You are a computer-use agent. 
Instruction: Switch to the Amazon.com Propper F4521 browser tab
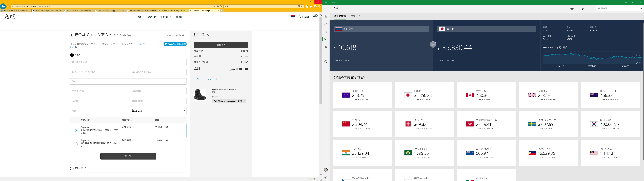(110, 11)
